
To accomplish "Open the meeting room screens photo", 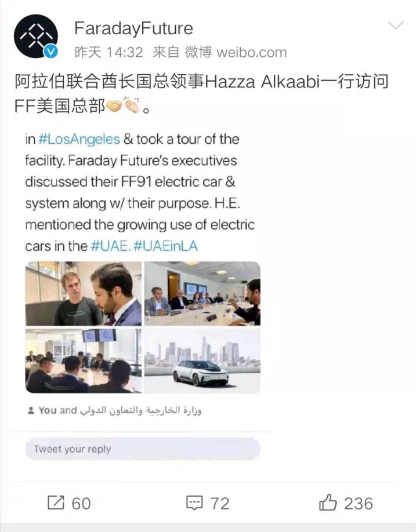I will point(84,360).
